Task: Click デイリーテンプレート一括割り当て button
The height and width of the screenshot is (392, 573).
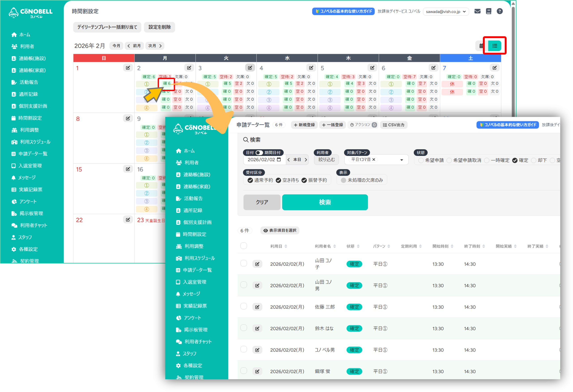Action: (x=107, y=27)
